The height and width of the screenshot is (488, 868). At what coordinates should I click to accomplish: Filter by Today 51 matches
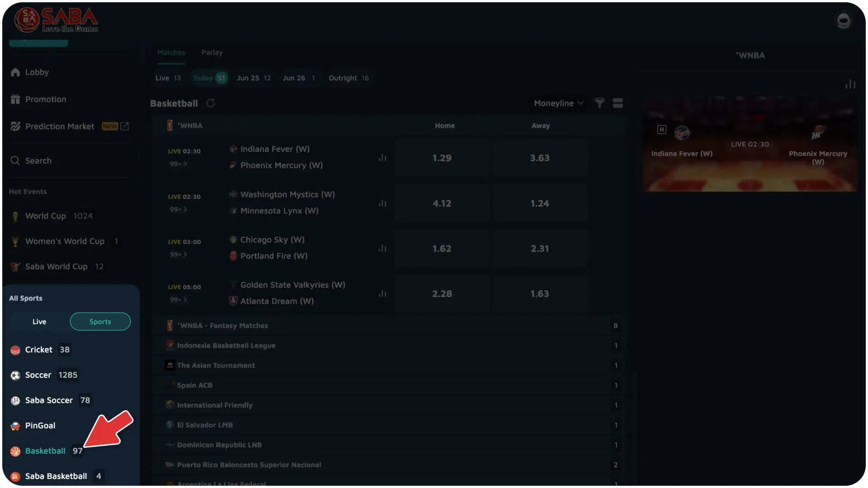209,78
